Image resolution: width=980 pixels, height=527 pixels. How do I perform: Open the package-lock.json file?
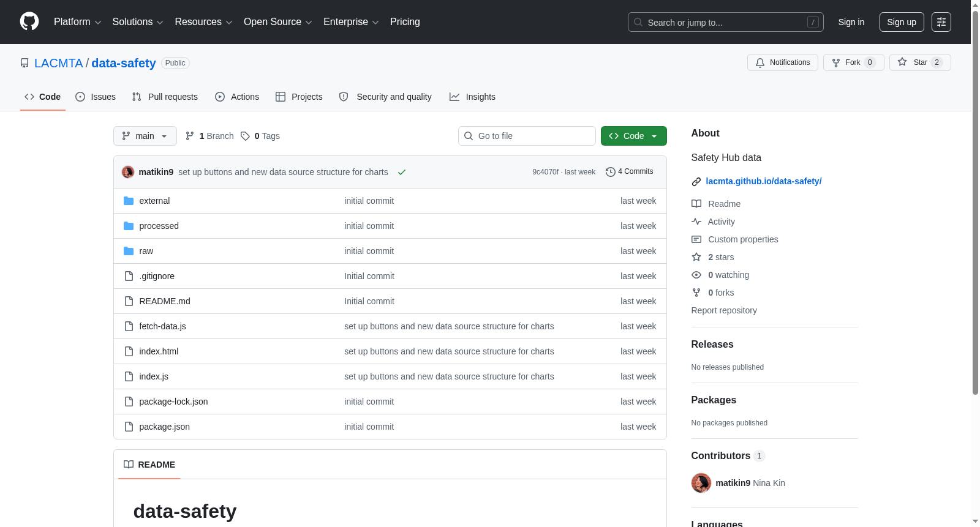click(x=173, y=402)
